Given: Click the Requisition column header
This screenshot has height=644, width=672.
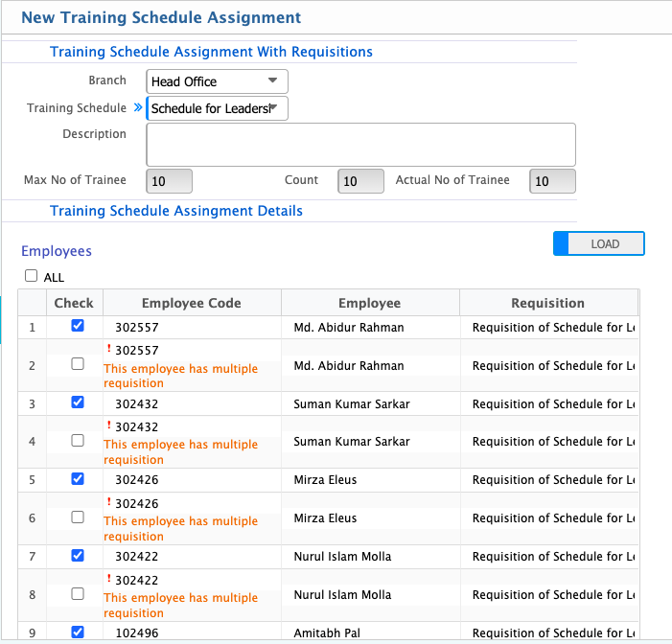Looking at the screenshot, I should [x=547, y=303].
